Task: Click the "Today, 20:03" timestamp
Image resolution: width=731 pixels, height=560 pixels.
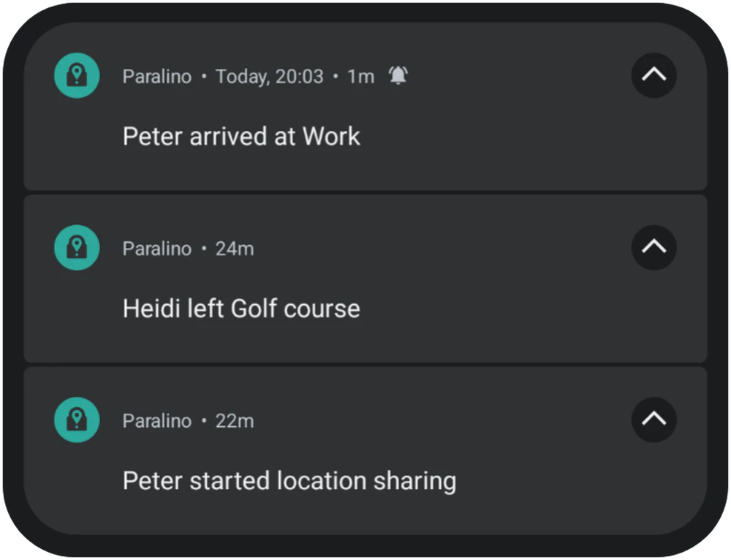Action: 269,77
